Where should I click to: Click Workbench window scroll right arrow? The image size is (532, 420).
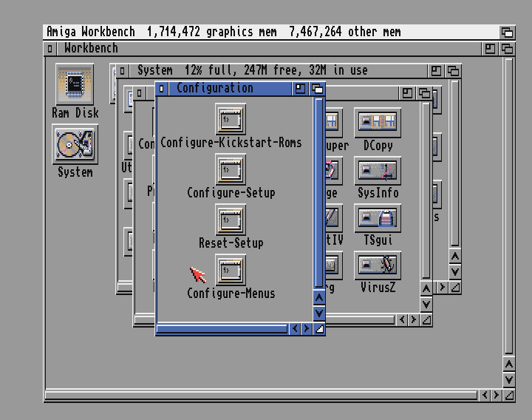coord(497,395)
